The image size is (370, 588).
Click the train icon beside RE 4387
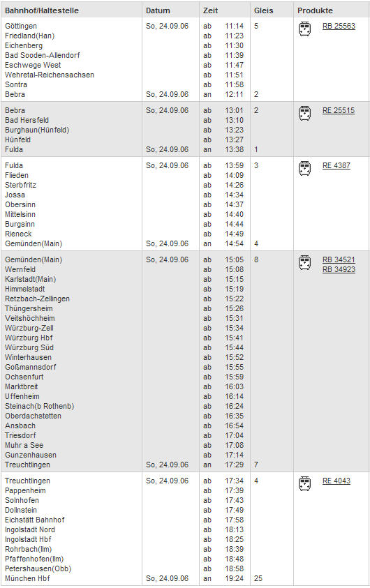pyautogui.click(x=304, y=168)
